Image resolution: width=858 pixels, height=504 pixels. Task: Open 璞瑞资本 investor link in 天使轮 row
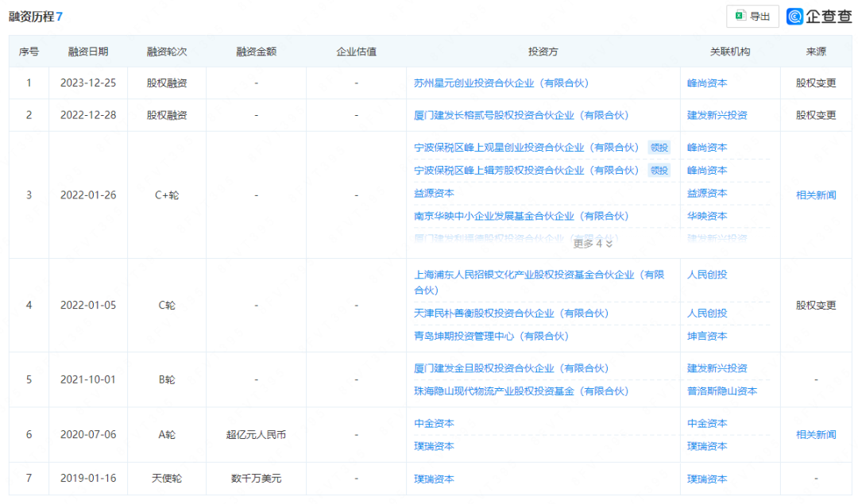click(x=434, y=479)
